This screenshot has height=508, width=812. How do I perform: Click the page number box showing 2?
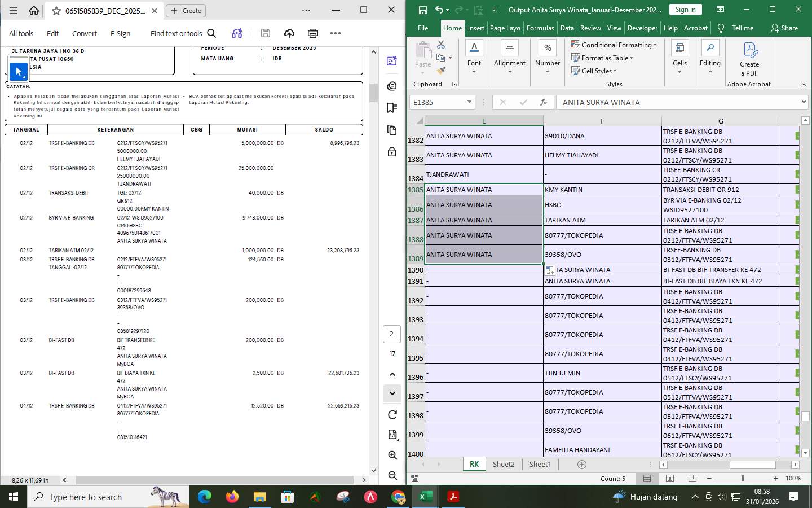[x=391, y=334]
